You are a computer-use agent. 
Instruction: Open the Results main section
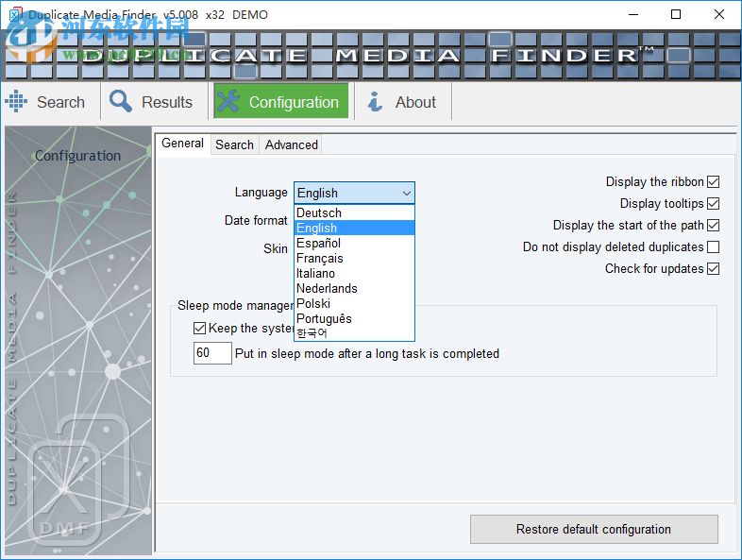tap(155, 102)
